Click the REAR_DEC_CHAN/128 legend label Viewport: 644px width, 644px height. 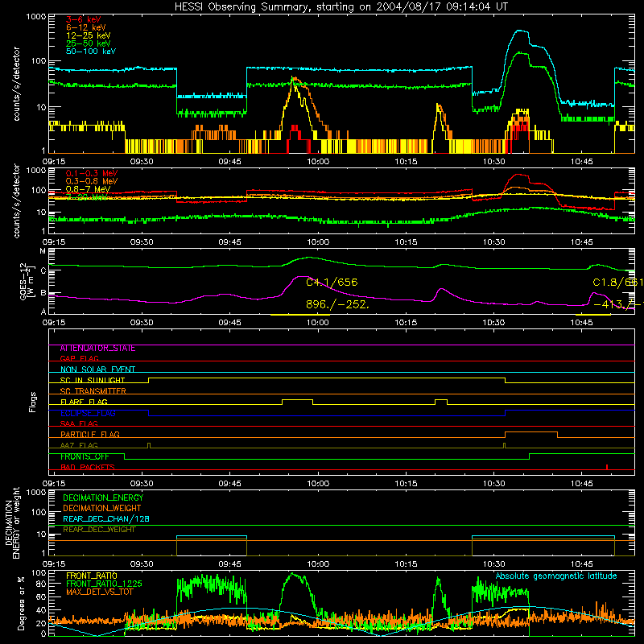106,519
